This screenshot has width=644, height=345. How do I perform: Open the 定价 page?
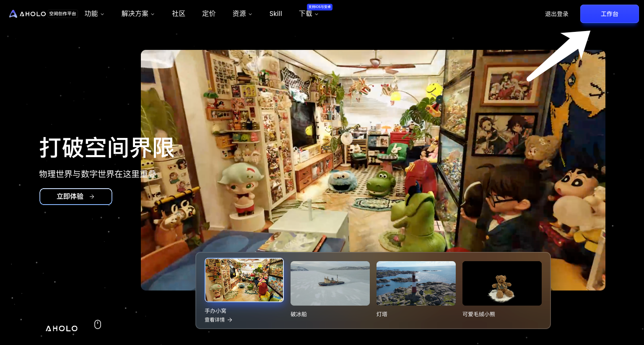tap(209, 14)
